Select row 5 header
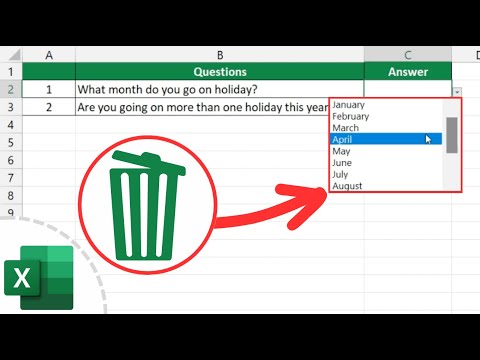Screen dimensions: 480x360 pos(11,142)
